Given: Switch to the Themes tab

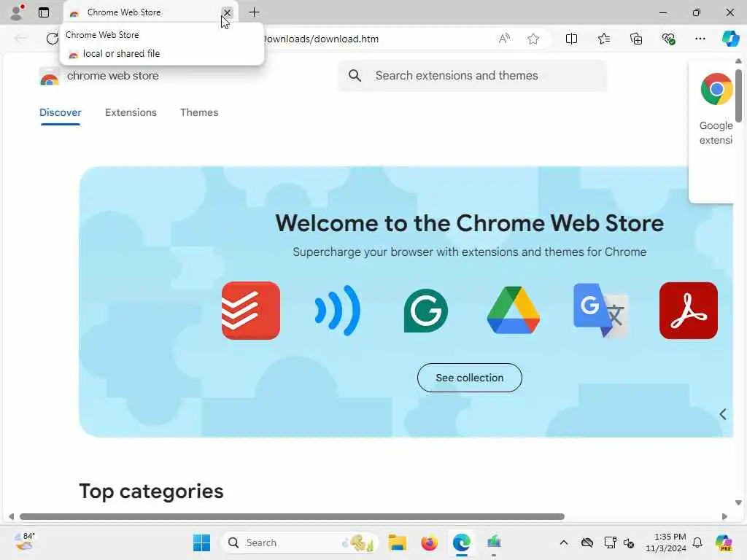Looking at the screenshot, I should 199,112.
